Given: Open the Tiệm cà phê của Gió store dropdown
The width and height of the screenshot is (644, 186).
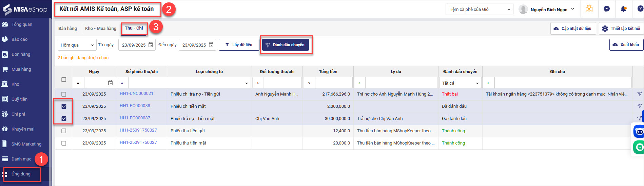Looking at the screenshot, I should pyautogui.click(x=479, y=10).
